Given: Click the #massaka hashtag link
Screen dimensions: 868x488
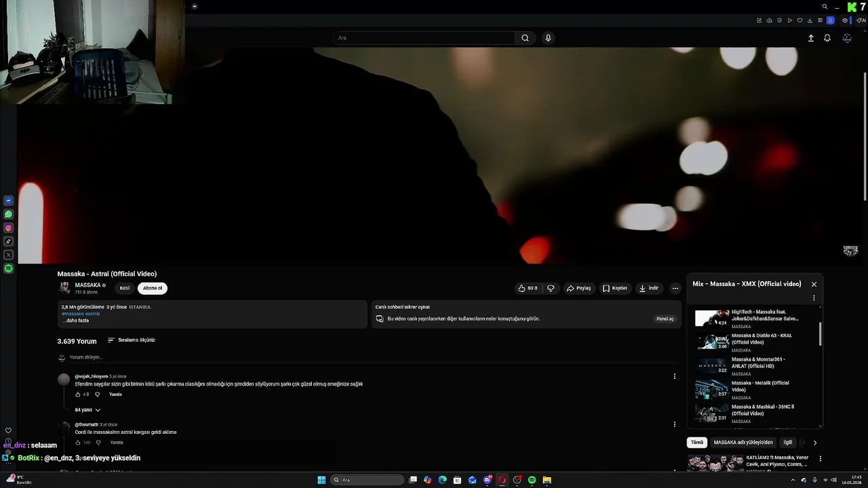Looking at the screenshot, I should 72,314.
